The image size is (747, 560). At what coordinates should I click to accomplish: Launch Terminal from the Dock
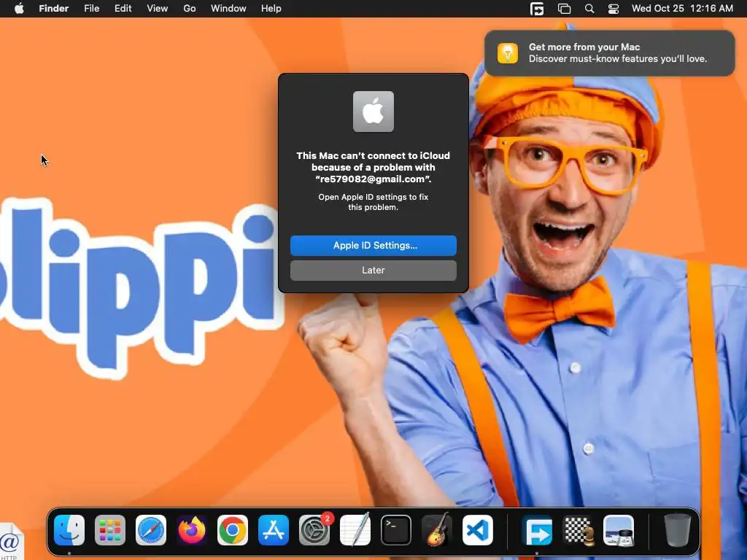pos(396,529)
